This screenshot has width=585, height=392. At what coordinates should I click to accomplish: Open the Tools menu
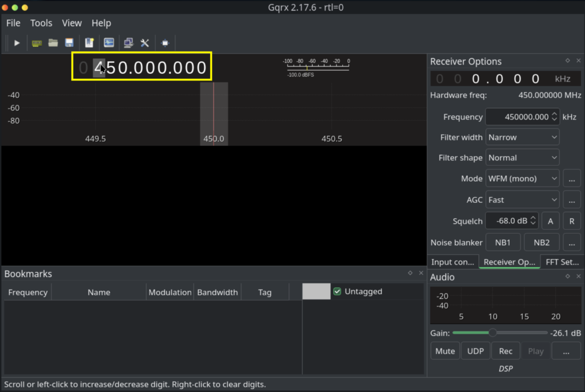[41, 23]
